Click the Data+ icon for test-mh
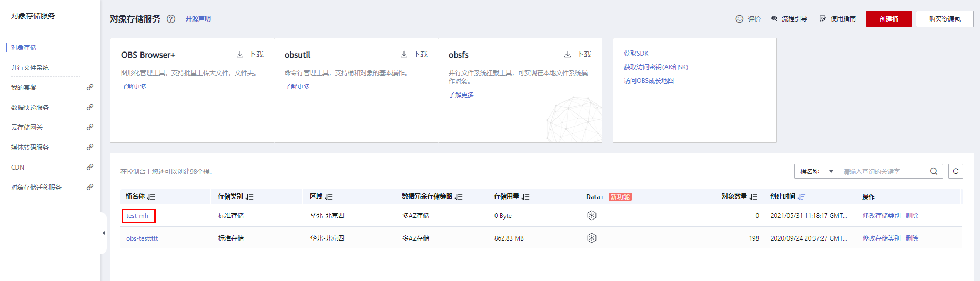Image resolution: width=980 pixels, height=281 pixels. pos(592,215)
